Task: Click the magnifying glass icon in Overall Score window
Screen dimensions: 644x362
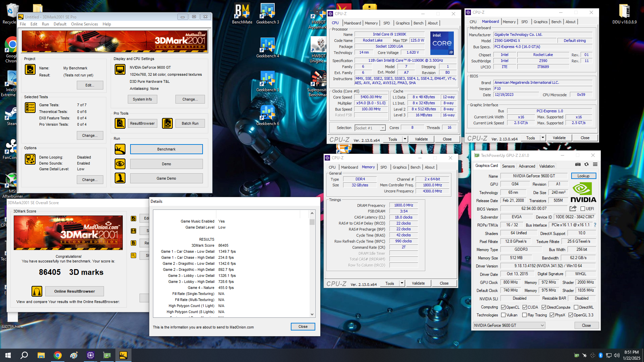Action: [133, 255]
